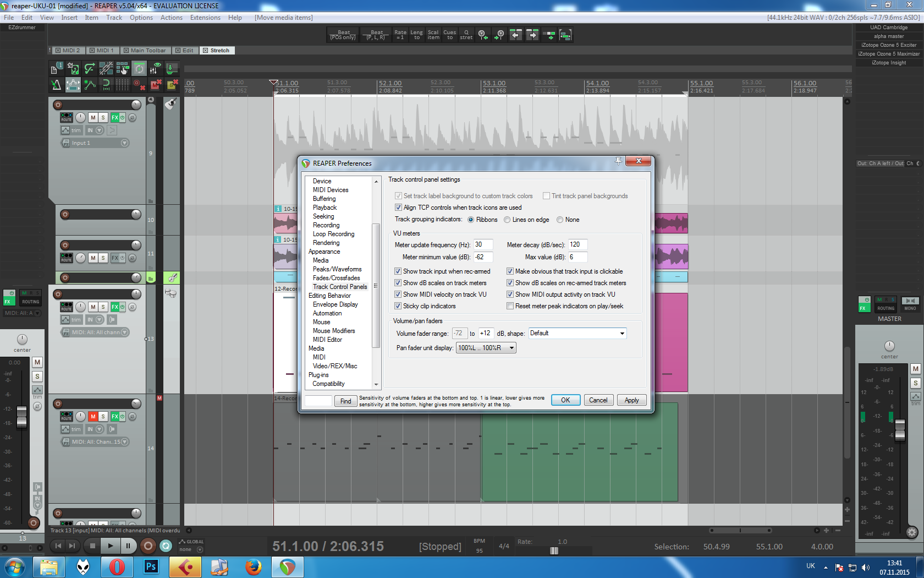Click the guitar track icon on track 9
924x578 pixels.
coord(171,103)
